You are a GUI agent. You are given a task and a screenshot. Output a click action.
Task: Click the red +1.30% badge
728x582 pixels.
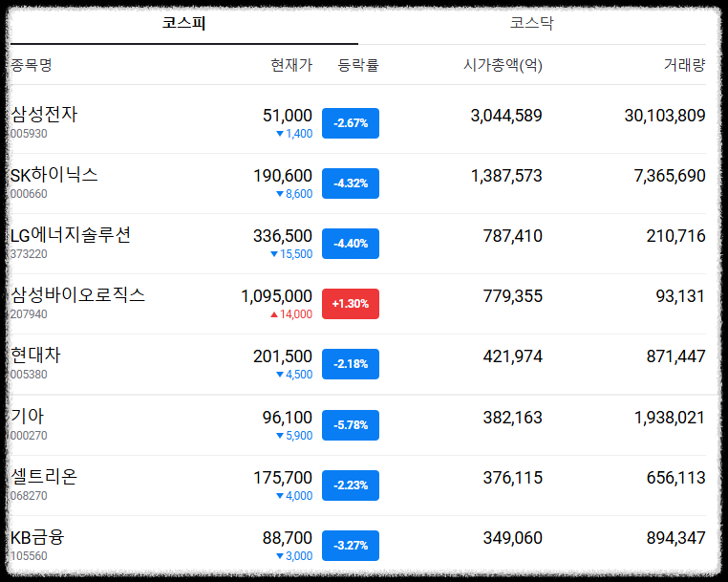351,304
